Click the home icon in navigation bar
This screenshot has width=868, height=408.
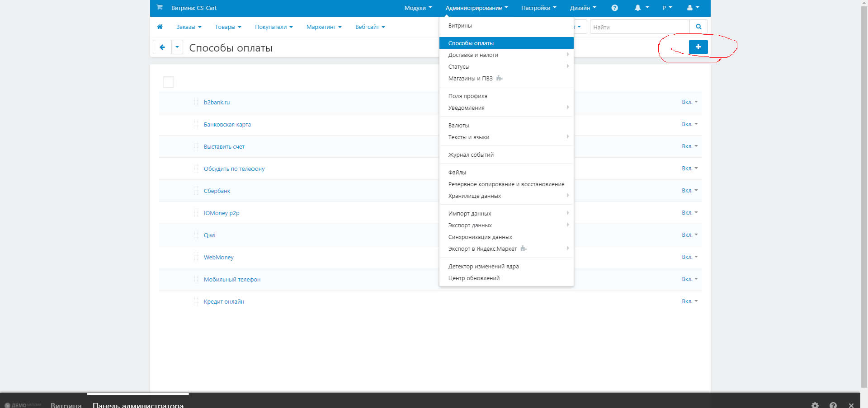tap(160, 27)
